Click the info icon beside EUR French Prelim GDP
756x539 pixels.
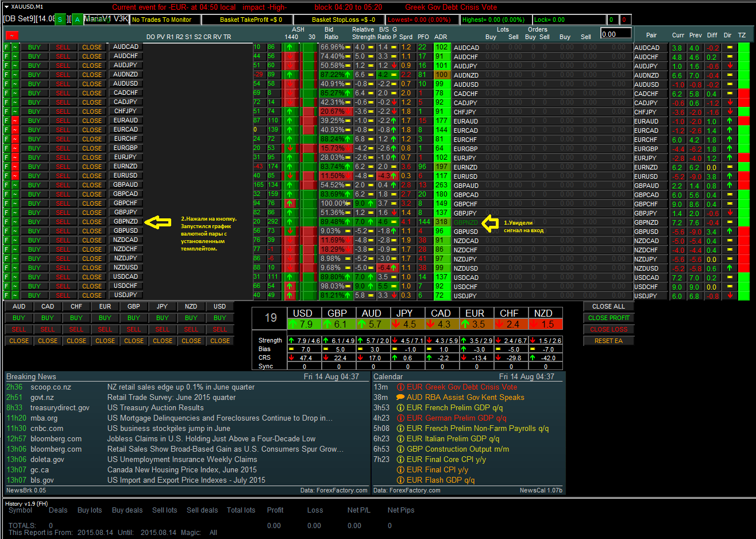coord(401,407)
